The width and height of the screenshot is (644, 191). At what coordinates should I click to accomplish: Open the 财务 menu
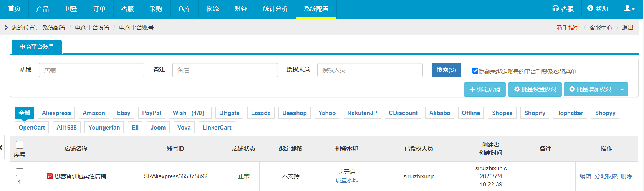(241, 9)
